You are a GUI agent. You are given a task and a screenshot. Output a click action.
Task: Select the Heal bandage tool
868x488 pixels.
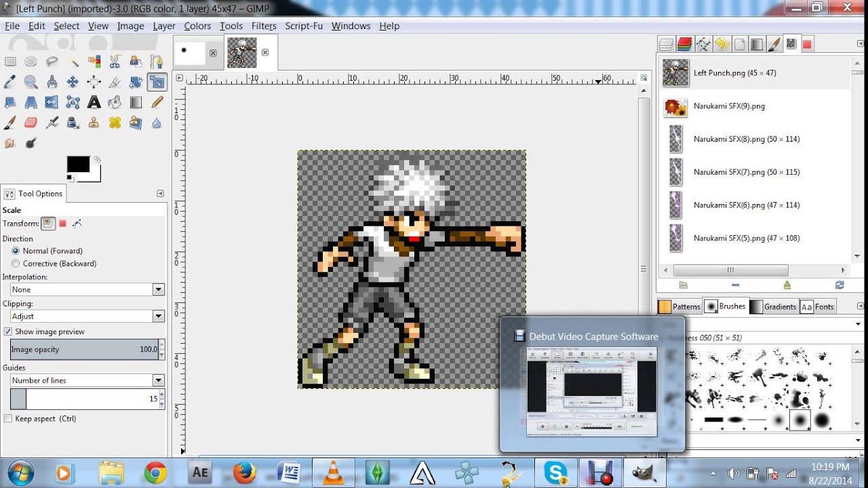(x=115, y=123)
